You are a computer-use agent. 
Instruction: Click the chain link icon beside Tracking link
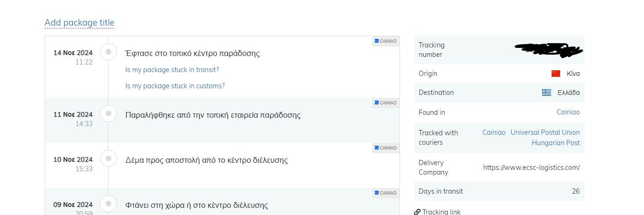click(x=417, y=212)
